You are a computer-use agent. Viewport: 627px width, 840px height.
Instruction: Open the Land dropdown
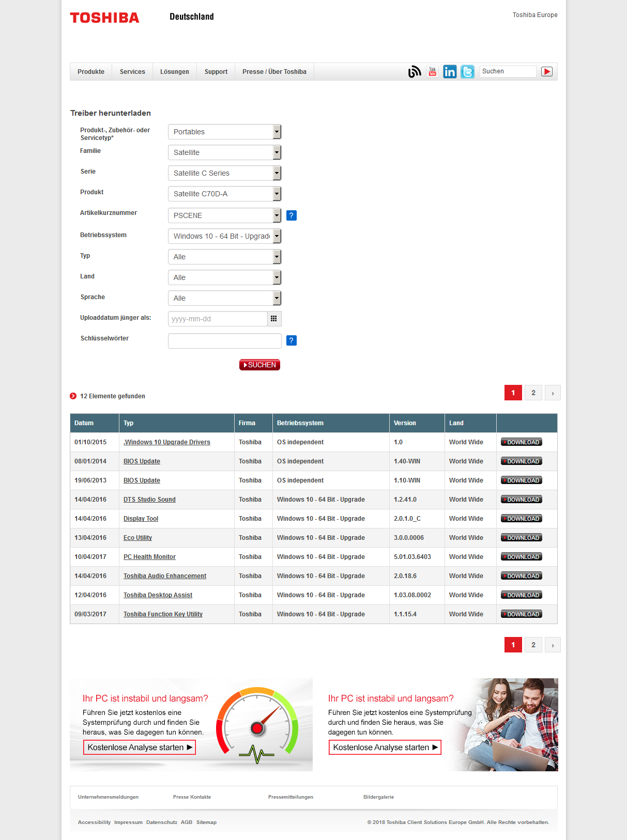[224, 277]
